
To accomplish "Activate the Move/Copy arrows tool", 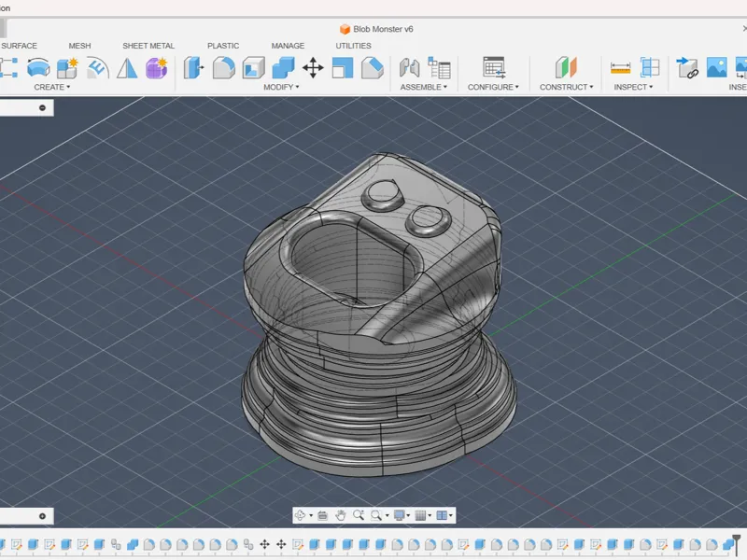I will point(313,67).
